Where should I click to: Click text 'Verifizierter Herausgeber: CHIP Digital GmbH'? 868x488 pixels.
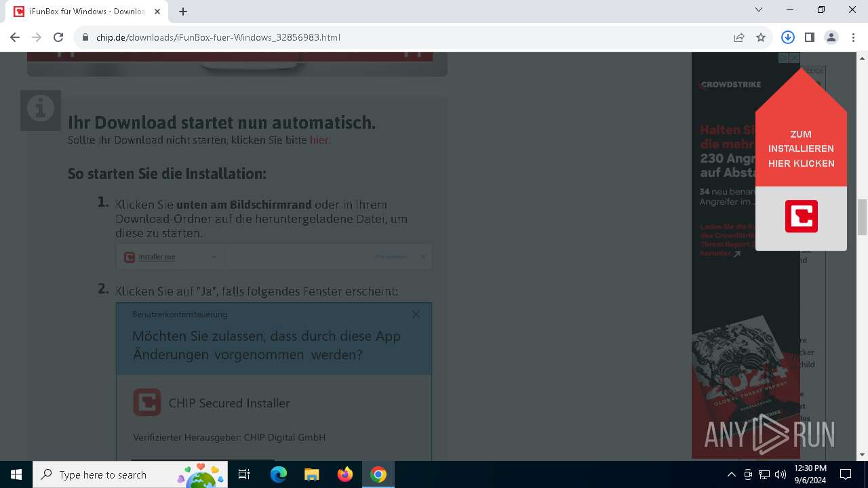229,437
